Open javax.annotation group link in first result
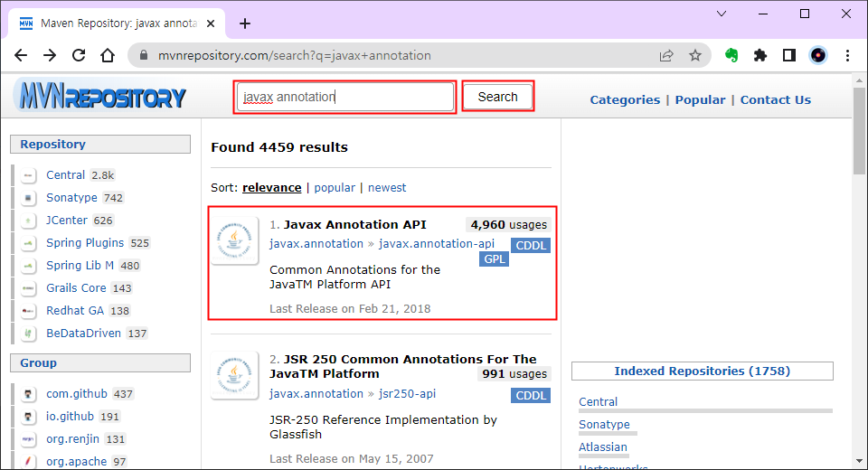This screenshot has height=470, width=868. pyautogui.click(x=316, y=244)
